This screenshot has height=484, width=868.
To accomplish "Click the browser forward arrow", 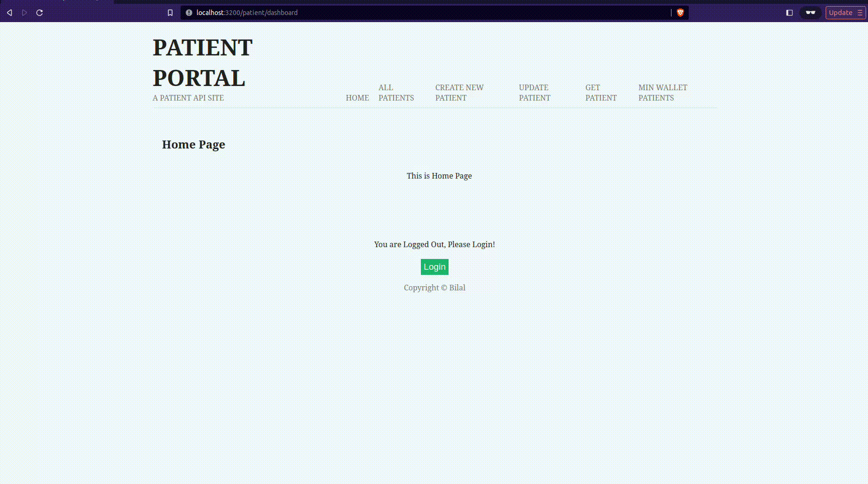I will (24, 13).
